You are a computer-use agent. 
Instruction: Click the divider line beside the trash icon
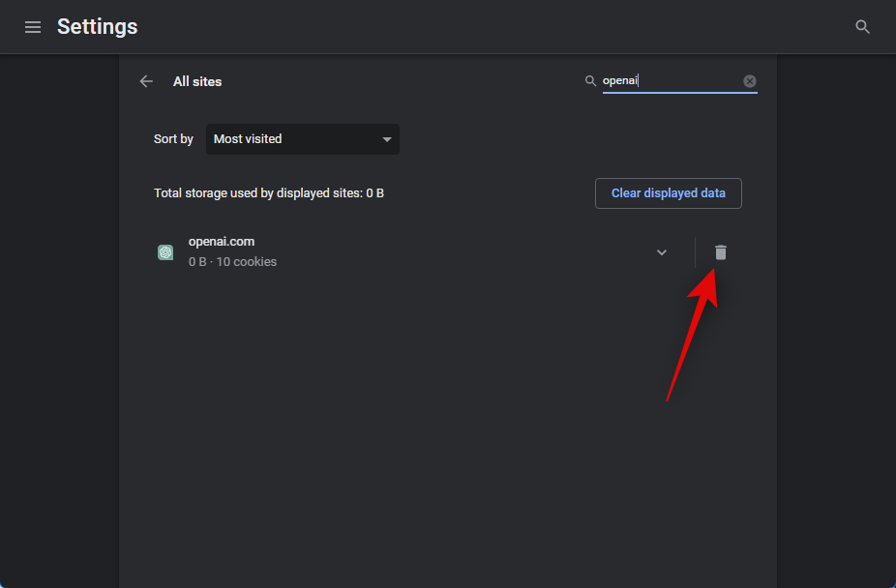coord(695,252)
